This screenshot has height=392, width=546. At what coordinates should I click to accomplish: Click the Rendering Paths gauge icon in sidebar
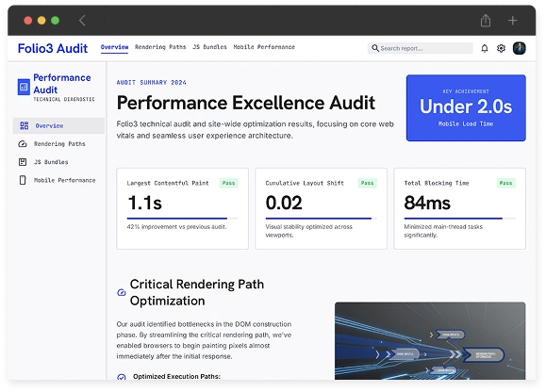pyautogui.click(x=23, y=143)
